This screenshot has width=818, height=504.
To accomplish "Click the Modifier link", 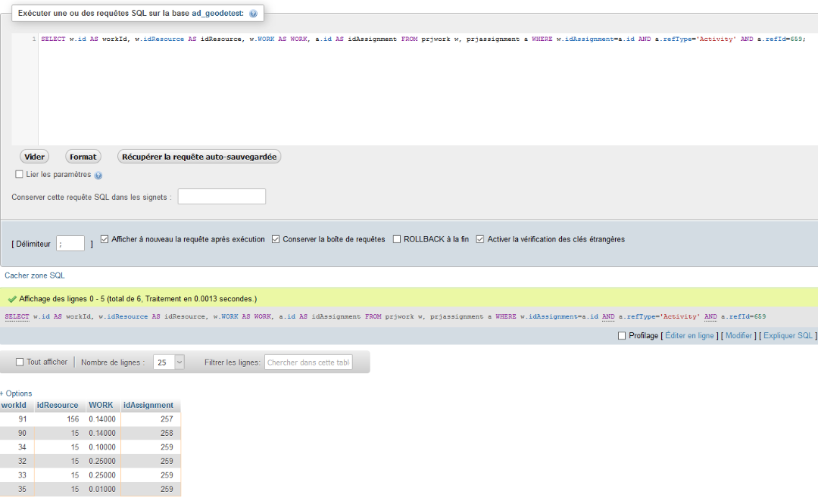I will click(738, 336).
